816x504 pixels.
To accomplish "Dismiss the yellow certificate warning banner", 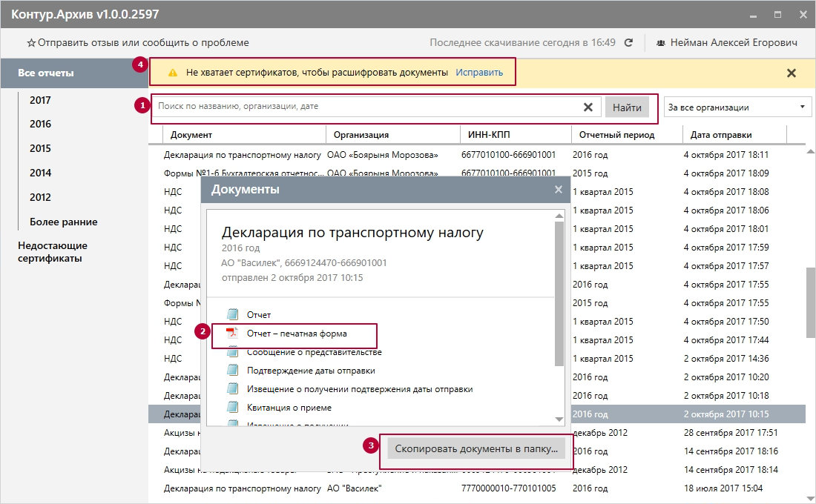I will [791, 73].
